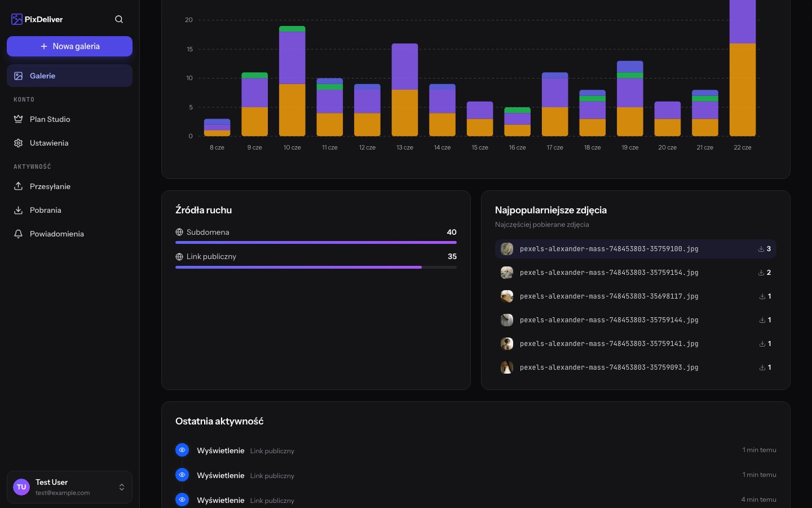Select photo row ending 35698117.jpg
This screenshot has height=508, width=812.
(x=636, y=296)
